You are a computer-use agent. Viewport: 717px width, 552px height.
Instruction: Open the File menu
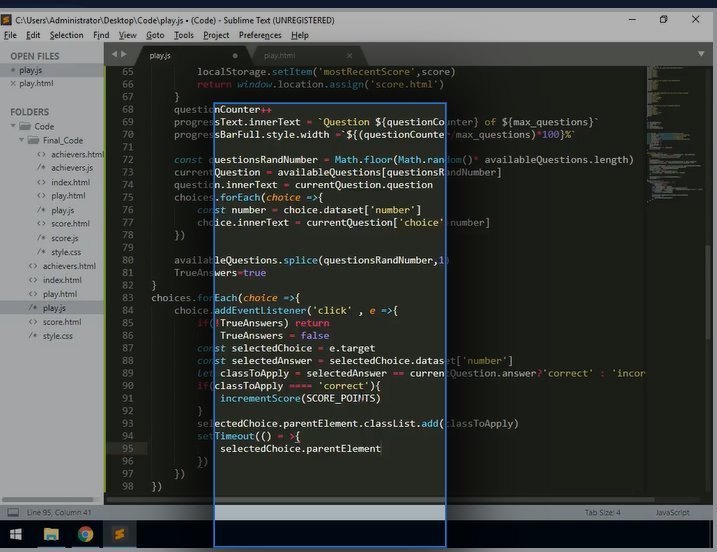(x=10, y=35)
